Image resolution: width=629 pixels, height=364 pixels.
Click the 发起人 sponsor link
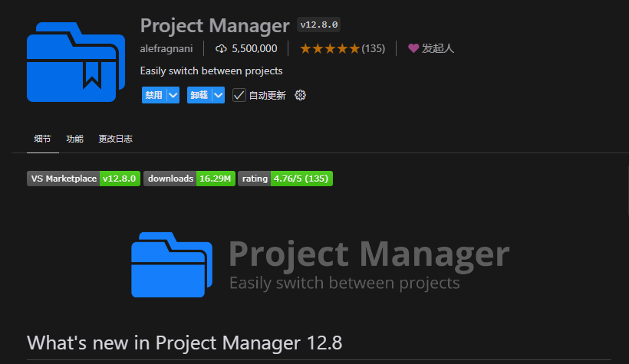(x=437, y=48)
